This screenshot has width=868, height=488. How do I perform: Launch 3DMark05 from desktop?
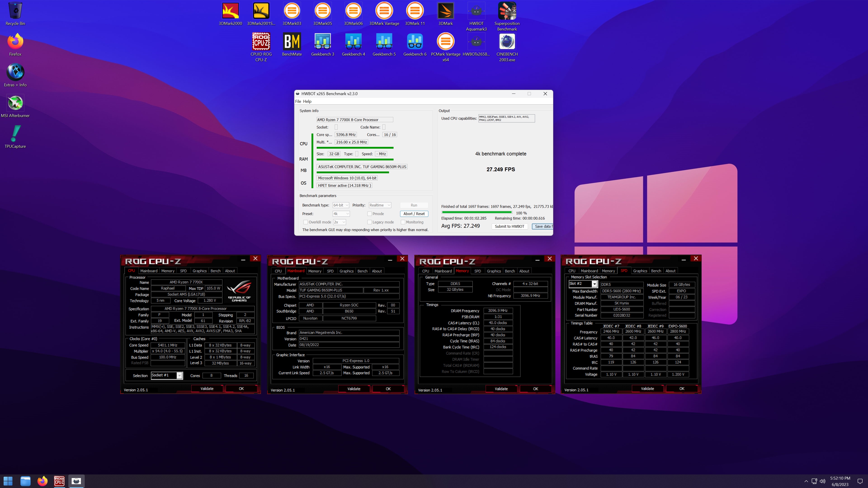coord(323,14)
